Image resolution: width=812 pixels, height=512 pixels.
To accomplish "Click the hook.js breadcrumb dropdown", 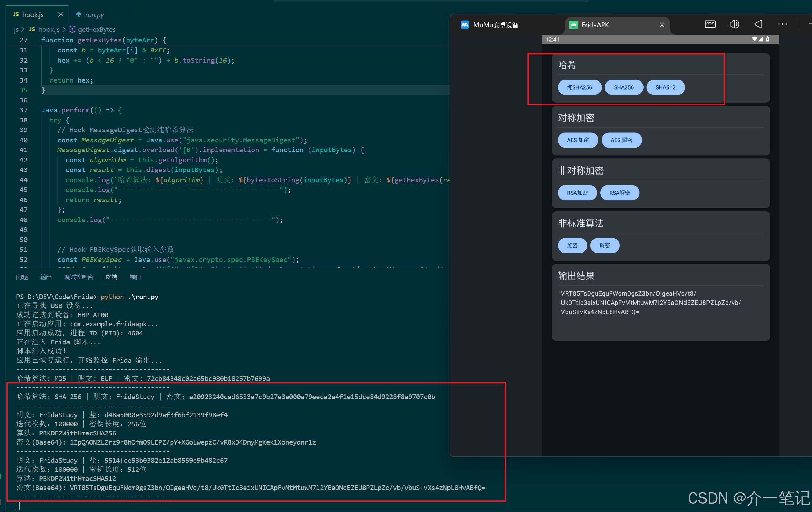I will [49, 29].
